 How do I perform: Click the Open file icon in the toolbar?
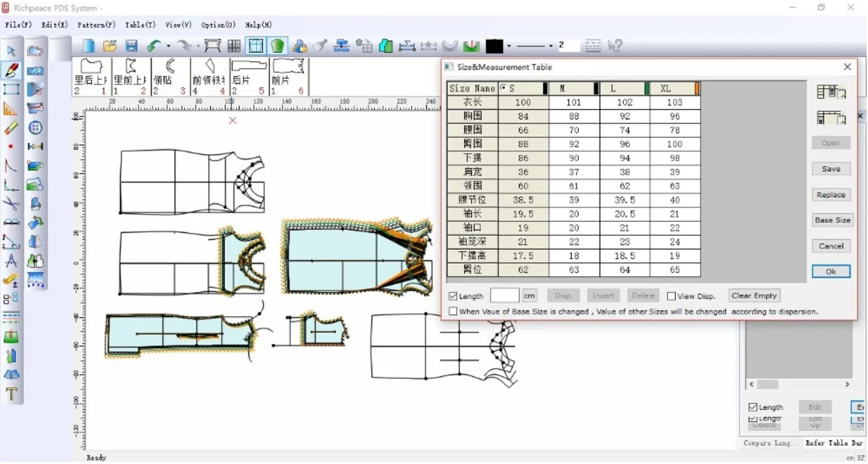coord(110,44)
